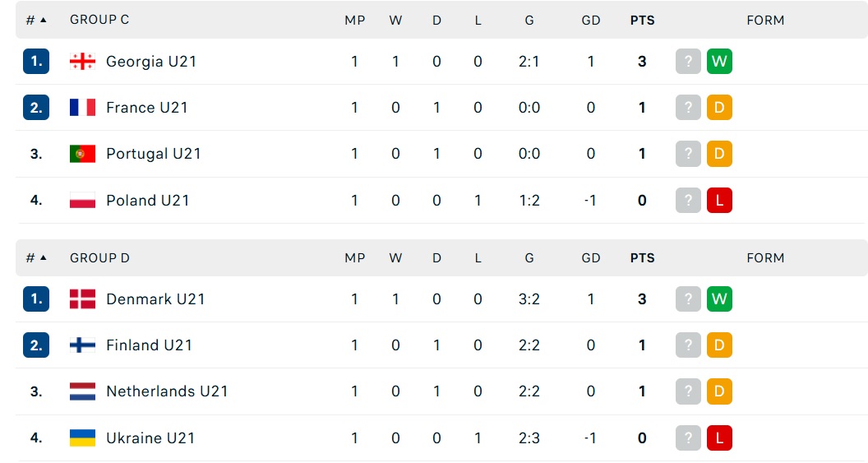Screen dimensions: 868x463
Task: Open the Poland U21 team link
Action: click(148, 201)
